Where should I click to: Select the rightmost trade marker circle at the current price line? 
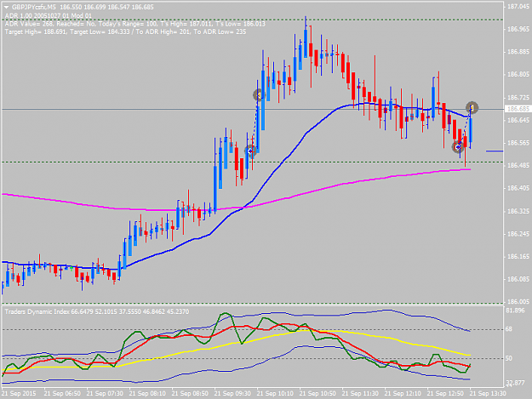472,108
